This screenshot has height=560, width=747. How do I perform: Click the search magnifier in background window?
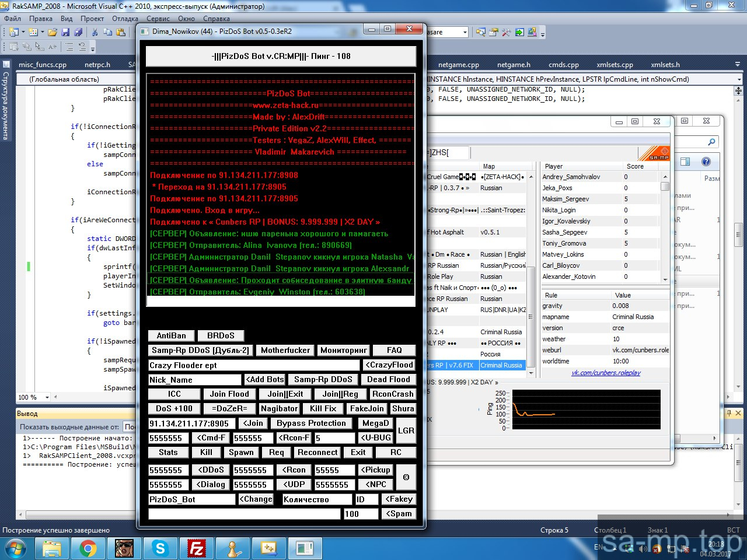tap(711, 142)
